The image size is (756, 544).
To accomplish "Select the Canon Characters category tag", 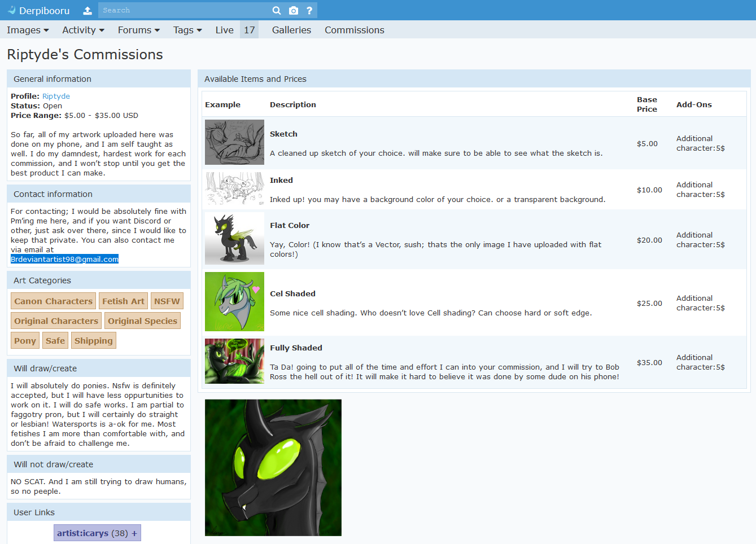I will [53, 301].
